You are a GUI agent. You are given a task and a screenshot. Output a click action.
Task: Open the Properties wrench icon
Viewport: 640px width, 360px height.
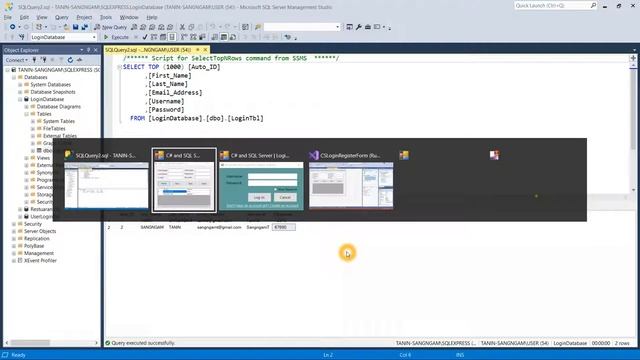point(358,27)
